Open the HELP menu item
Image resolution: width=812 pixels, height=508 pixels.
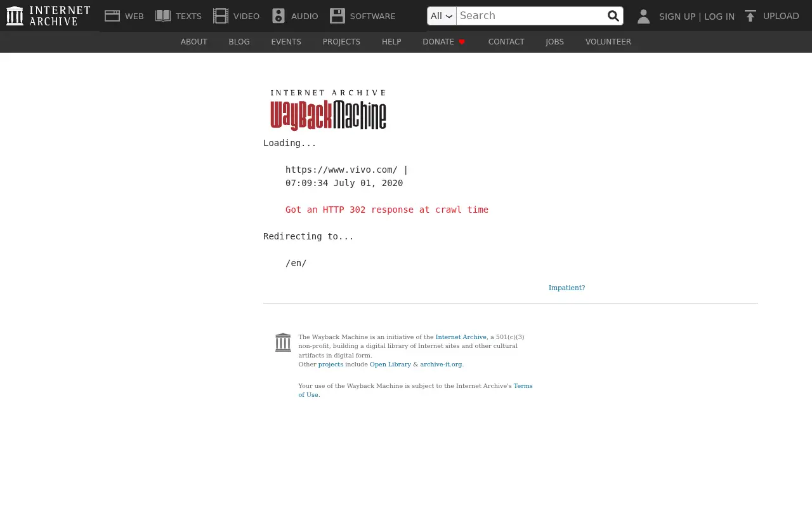(x=391, y=42)
